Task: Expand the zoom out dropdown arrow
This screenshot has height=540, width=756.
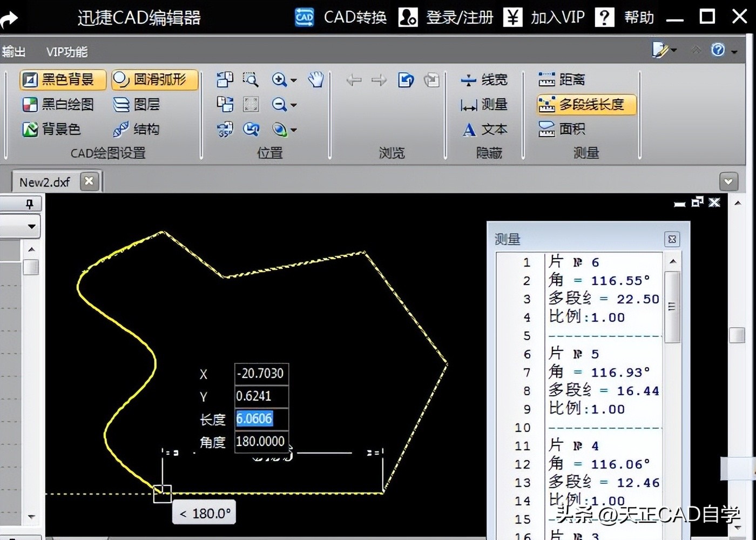Action: tap(294, 105)
